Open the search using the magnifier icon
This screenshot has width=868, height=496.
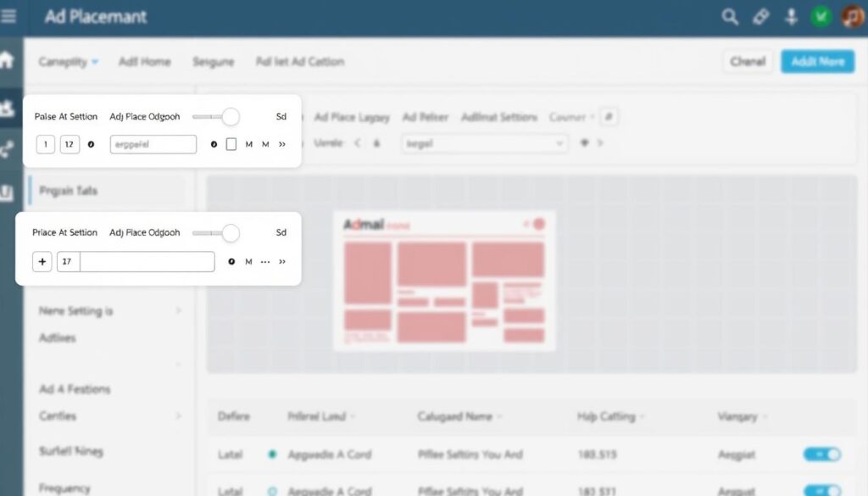[729, 15]
